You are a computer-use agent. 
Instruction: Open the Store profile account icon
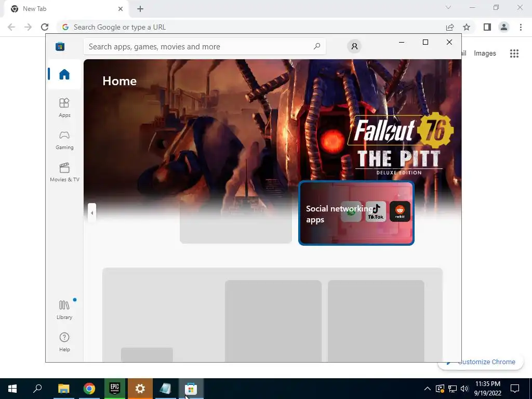[354, 46]
